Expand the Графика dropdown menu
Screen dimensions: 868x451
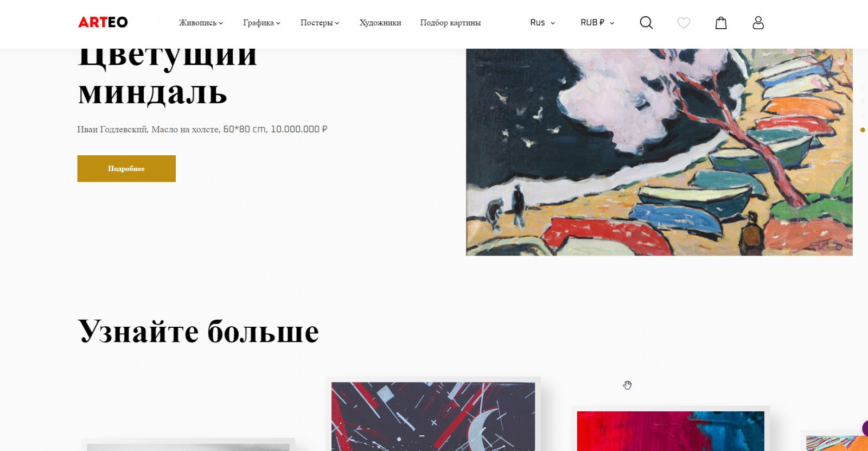point(261,23)
